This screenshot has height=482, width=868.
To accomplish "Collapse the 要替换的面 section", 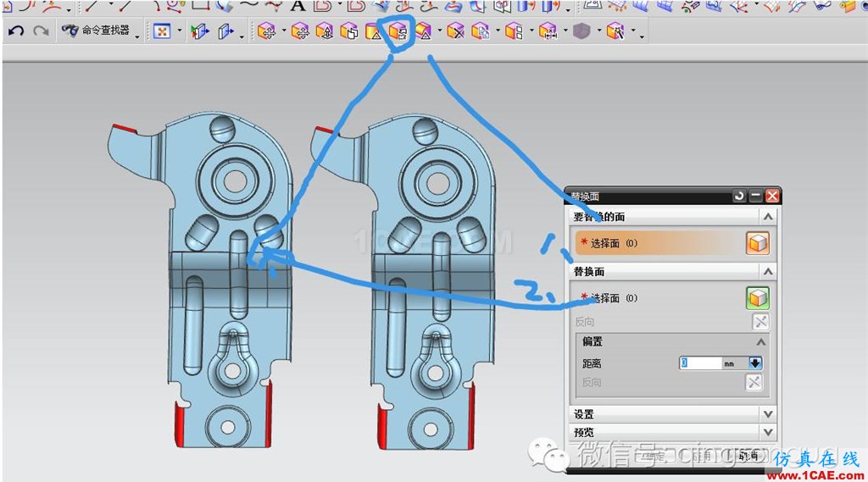I will (768, 217).
